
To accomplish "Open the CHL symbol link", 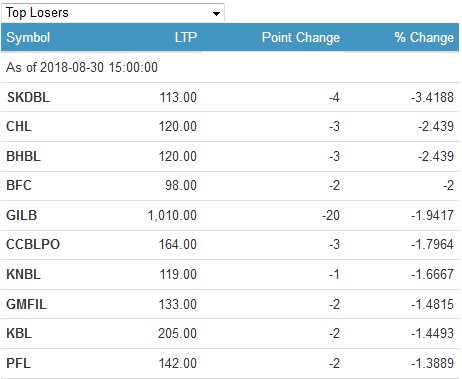I will [x=19, y=126].
